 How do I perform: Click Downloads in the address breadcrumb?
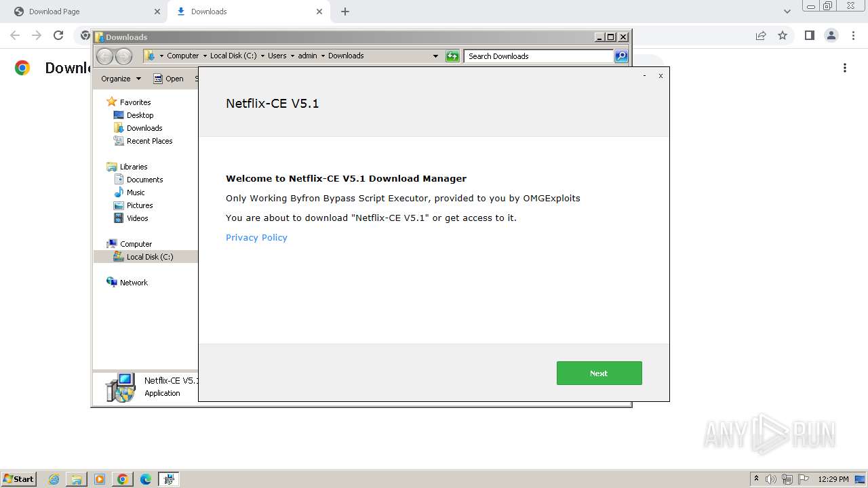point(346,56)
